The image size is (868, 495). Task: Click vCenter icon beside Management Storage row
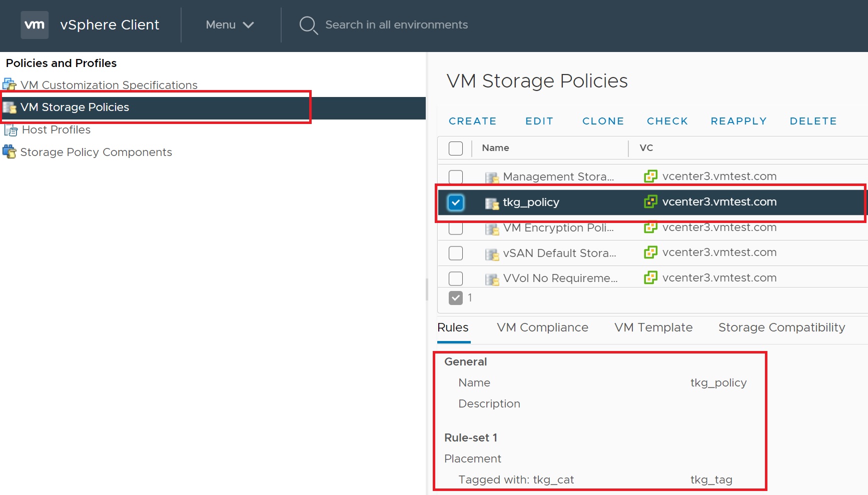(650, 176)
